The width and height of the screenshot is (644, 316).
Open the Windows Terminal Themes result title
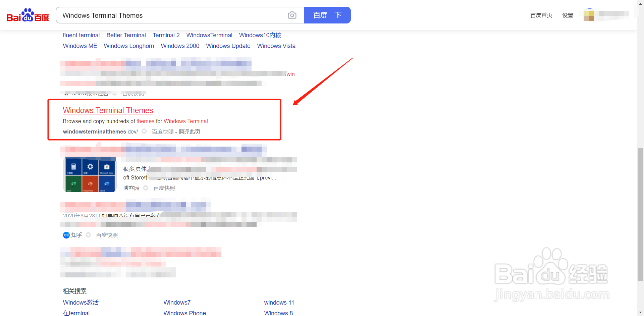(x=108, y=110)
